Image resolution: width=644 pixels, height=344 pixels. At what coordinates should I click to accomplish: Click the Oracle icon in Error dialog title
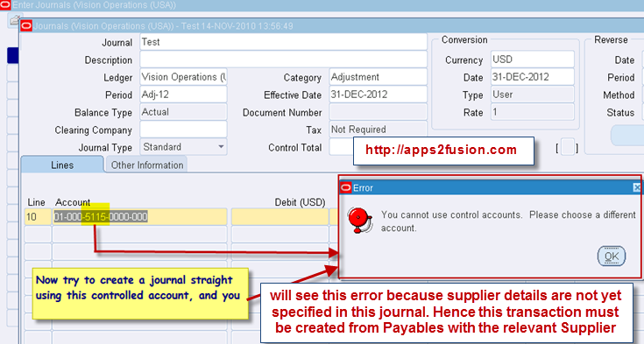point(346,187)
